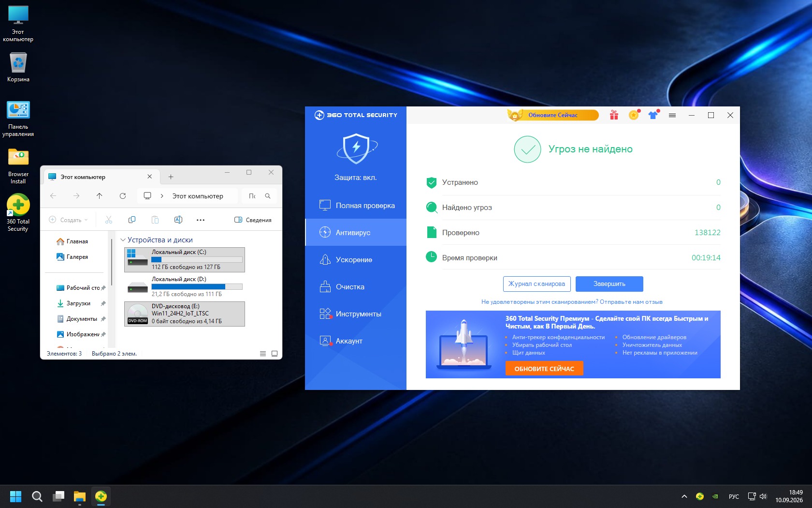Click ОБНОВИТЕ СЕЙЧАС orange button
Viewport: 812px width, 508px height.
click(544, 369)
